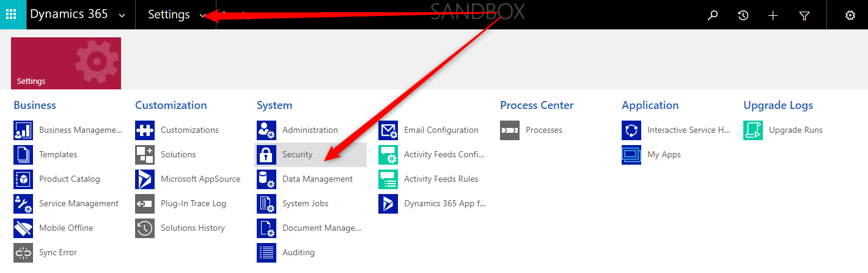Open the advanced find funnel icon
Viewport: 868px width, 273px height.
(804, 15)
